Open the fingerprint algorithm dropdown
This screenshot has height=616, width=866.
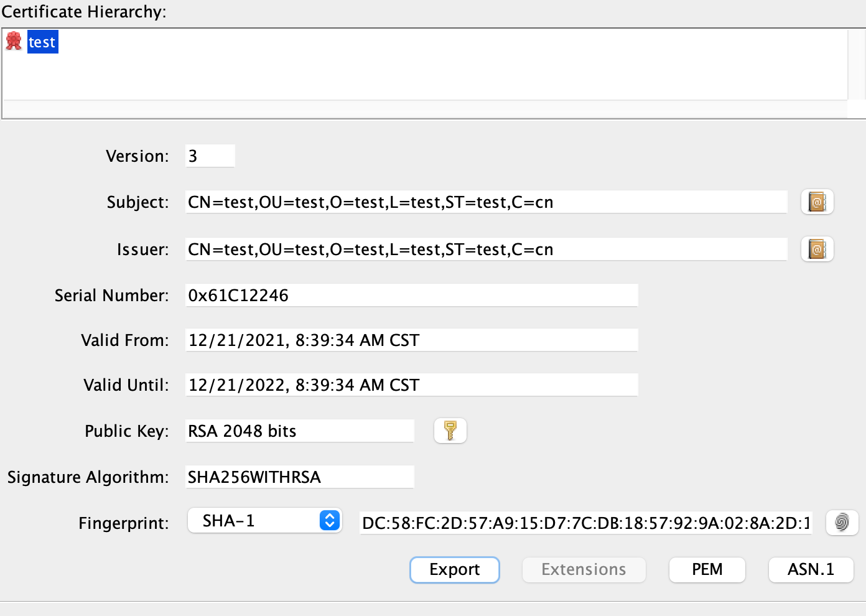coord(329,520)
